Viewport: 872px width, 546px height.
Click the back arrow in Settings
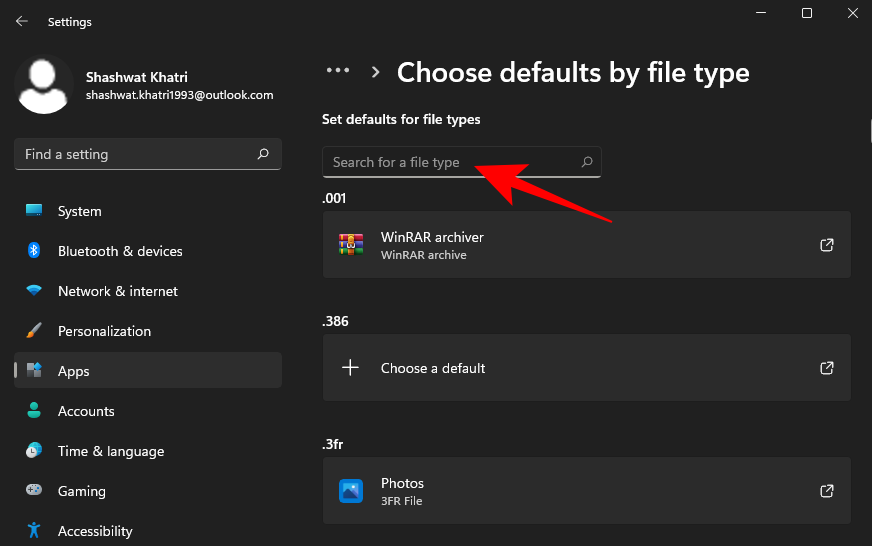[21, 21]
